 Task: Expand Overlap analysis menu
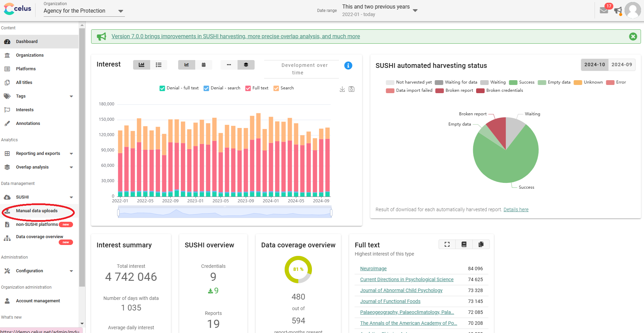point(39,167)
